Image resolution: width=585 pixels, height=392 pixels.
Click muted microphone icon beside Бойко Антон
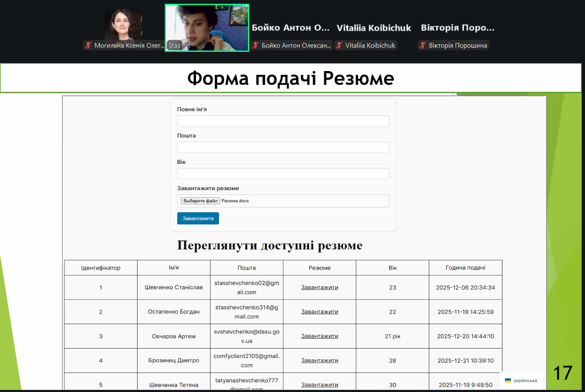tap(255, 46)
